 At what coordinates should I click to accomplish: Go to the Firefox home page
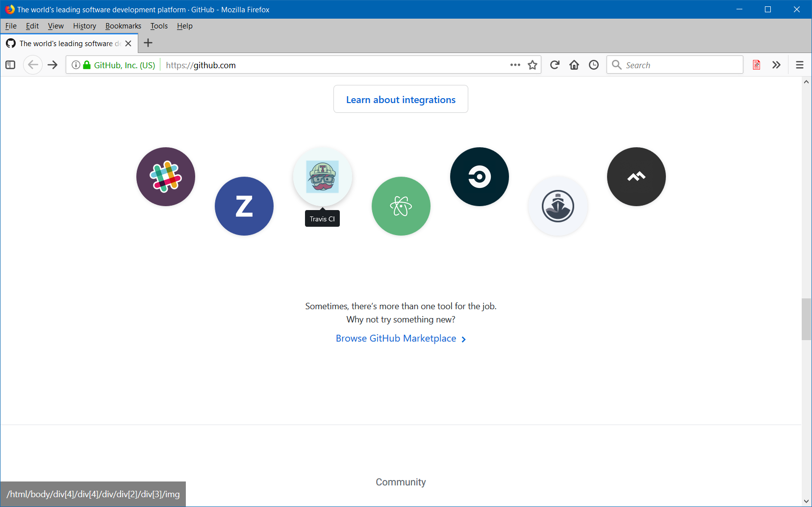(574, 65)
